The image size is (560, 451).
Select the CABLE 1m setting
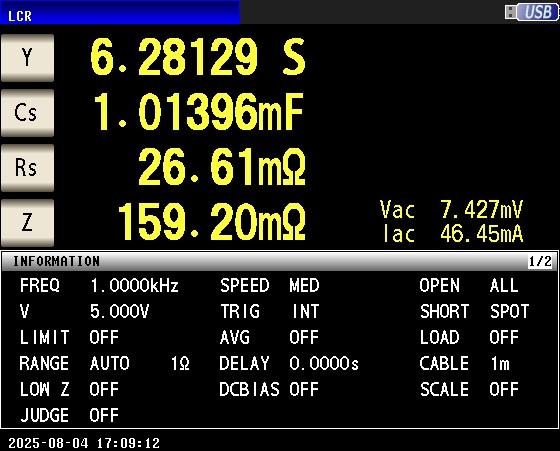[465, 364]
